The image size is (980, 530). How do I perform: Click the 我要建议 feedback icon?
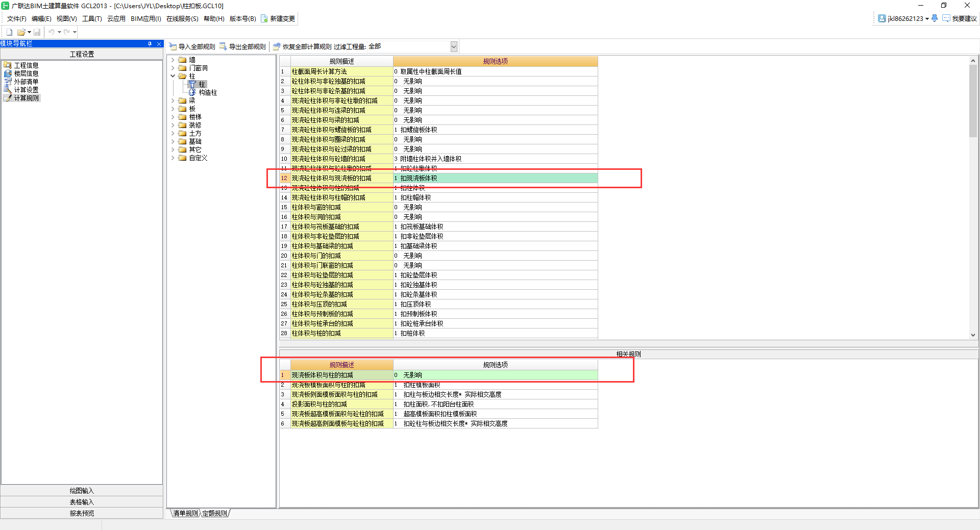click(946, 18)
